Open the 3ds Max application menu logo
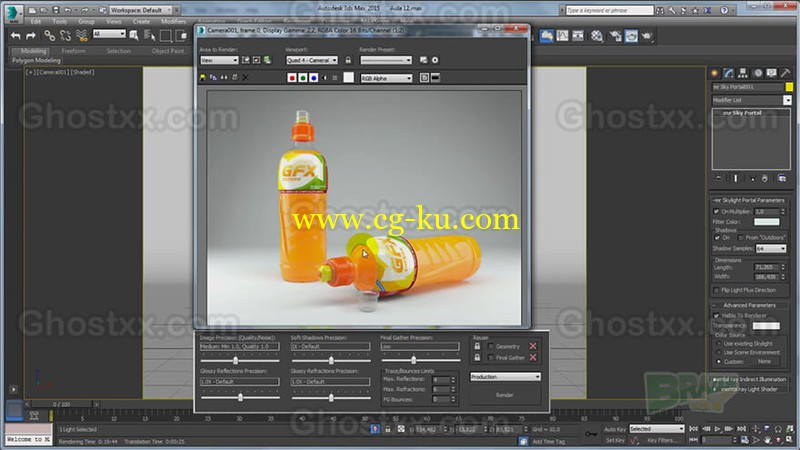 click(13, 12)
